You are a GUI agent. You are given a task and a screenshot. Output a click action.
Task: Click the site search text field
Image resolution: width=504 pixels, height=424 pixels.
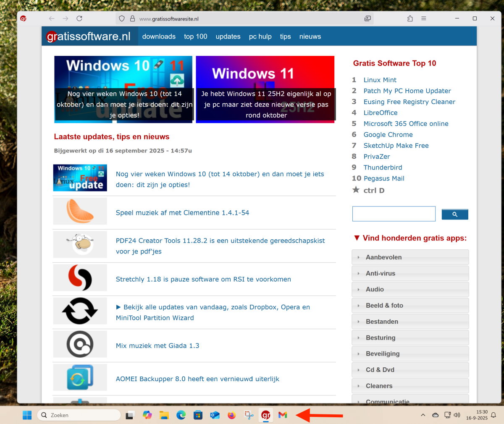[x=394, y=214]
